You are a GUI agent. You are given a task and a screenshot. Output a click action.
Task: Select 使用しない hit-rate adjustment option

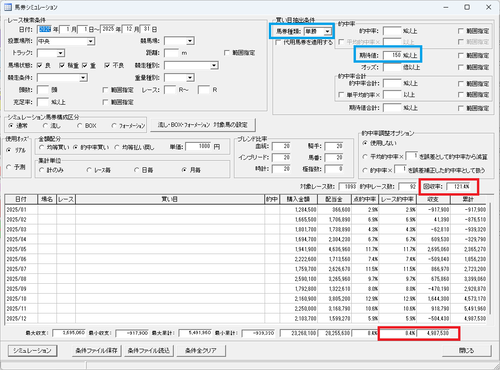pos(365,143)
